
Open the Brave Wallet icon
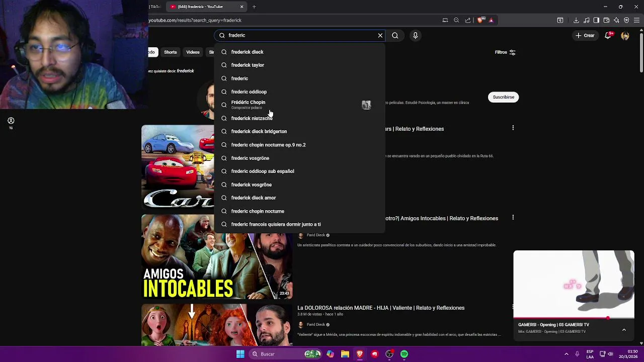(606, 20)
